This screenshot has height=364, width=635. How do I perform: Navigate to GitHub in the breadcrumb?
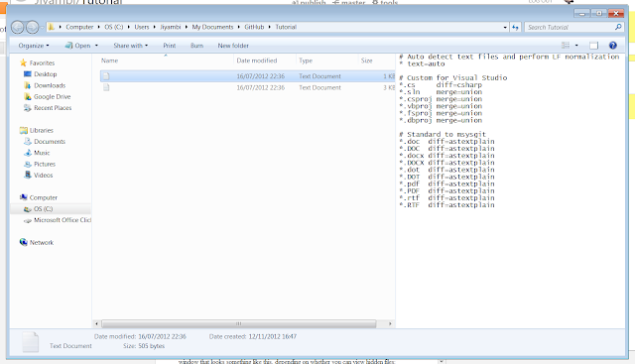[x=254, y=27]
